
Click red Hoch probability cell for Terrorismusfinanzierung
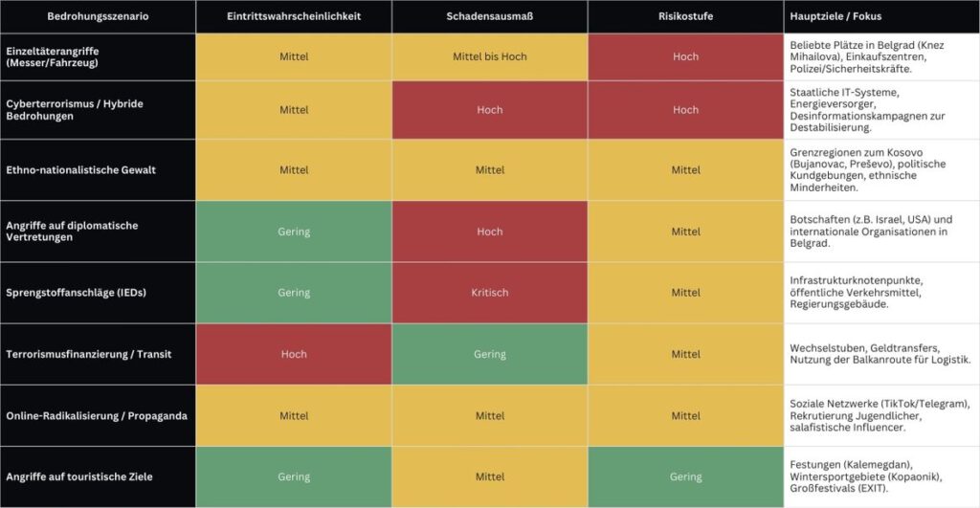click(294, 354)
